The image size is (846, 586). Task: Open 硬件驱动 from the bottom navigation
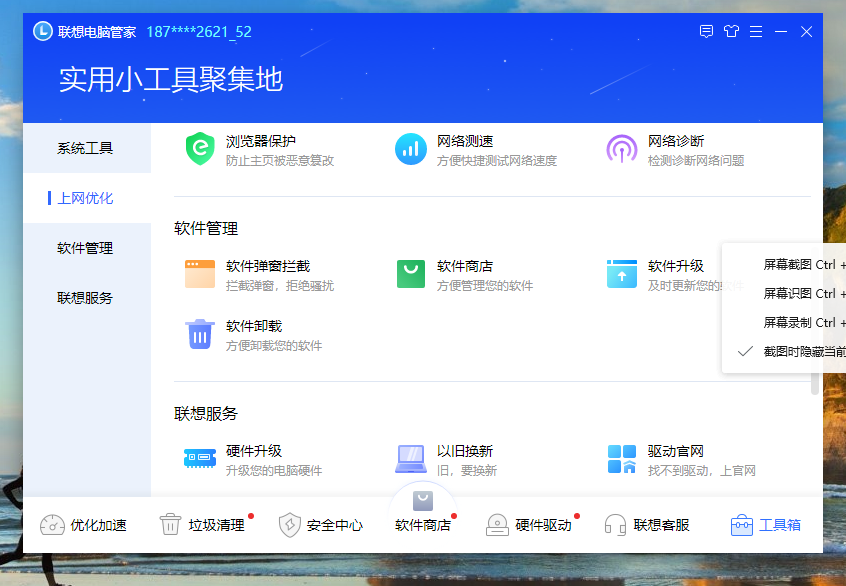pos(533,524)
